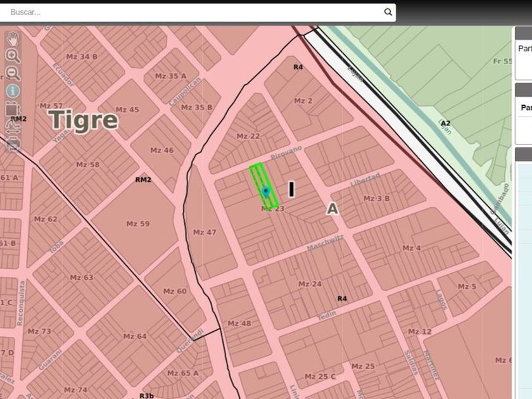532x399 pixels.
Task: Select the blue info identify tool
Action: 13,91
